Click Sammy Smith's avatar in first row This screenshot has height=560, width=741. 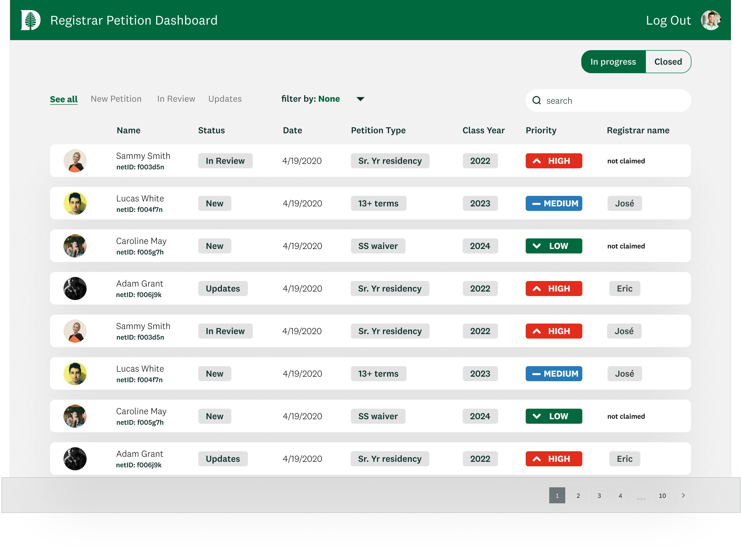coord(75,161)
